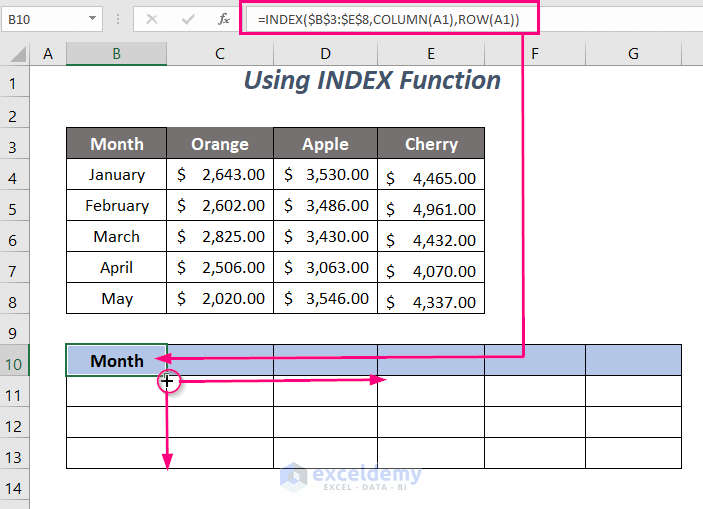The image size is (703, 509).
Task: Select empty blue cell G10
Action: tap(634, 360)
